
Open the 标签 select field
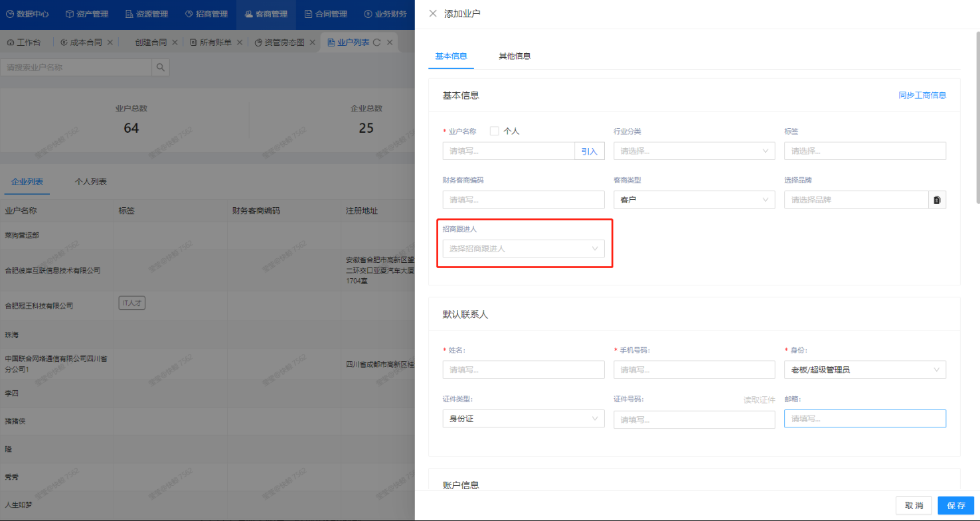click(865, 151)
